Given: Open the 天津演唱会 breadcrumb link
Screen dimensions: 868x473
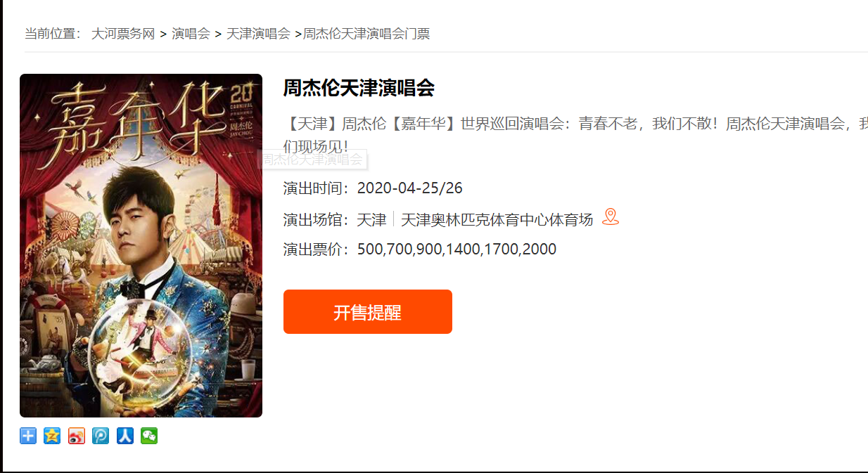Looking at the screenshot, I should [x=258, y=34].
